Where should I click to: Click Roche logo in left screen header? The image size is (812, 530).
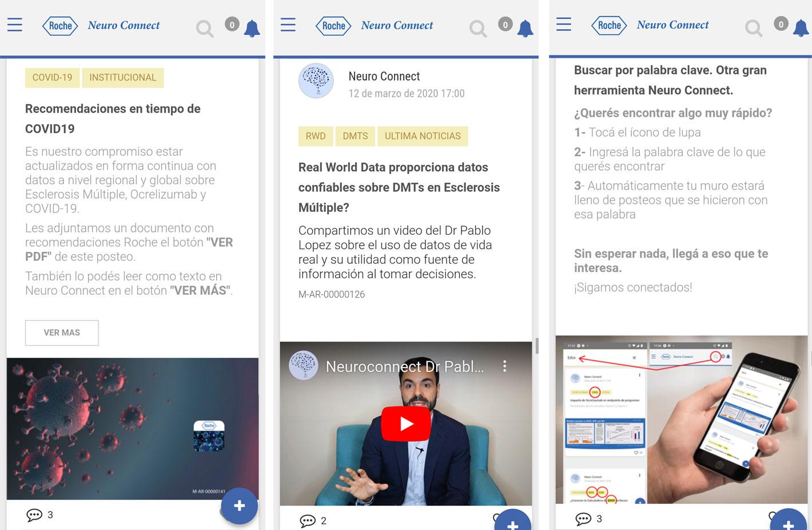60,26
